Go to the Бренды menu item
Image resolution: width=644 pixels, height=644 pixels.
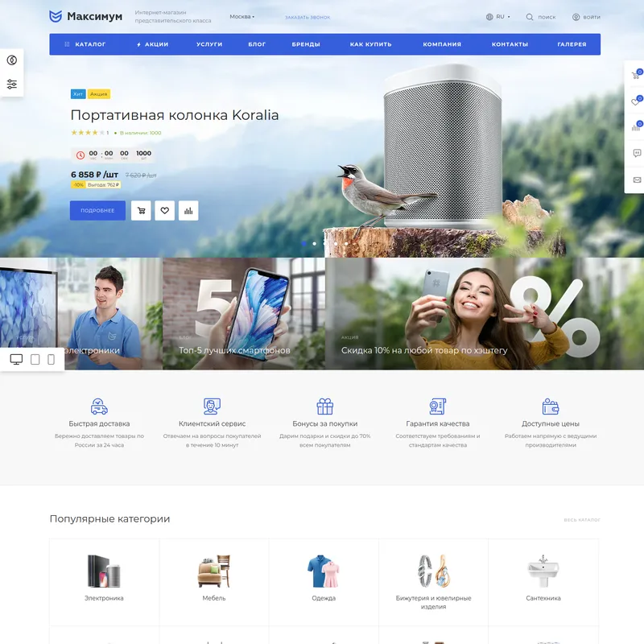[306, 44]
